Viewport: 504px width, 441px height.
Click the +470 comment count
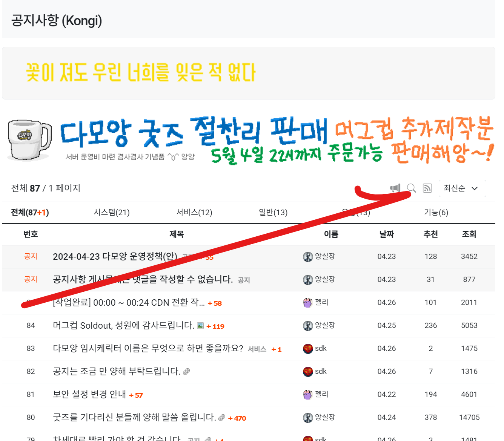pos(237,418)
